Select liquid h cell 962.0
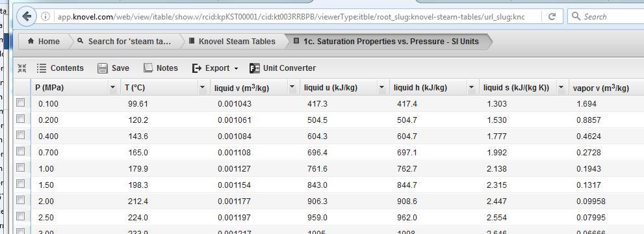The image size is (644, 234). (x=407, y=218)
